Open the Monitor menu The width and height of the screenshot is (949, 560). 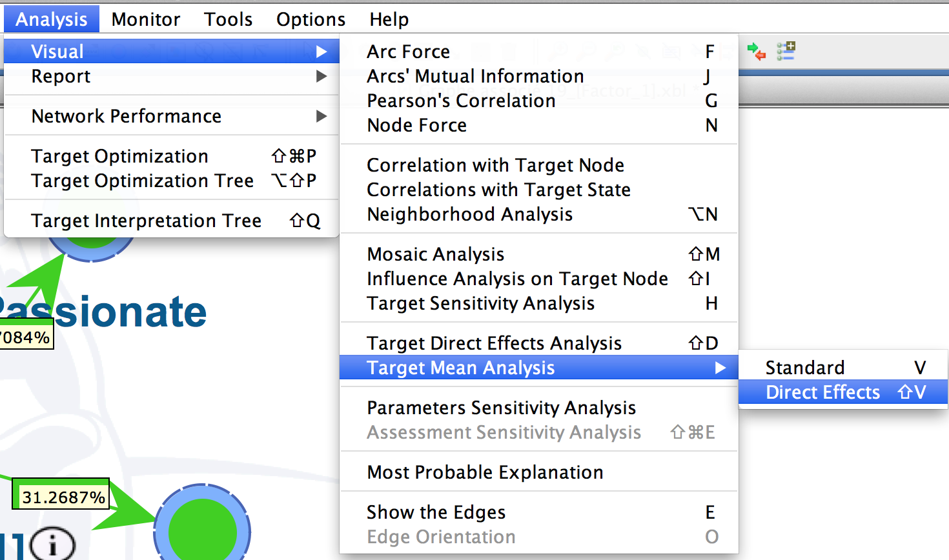tap(146, 19)
